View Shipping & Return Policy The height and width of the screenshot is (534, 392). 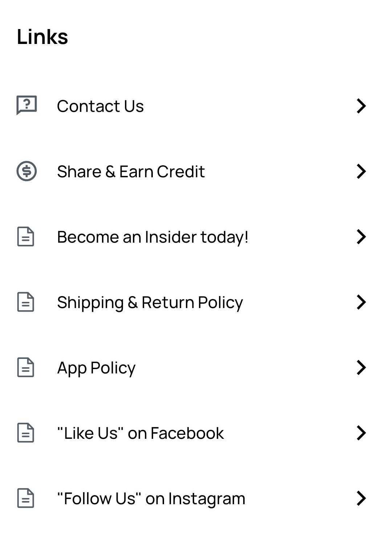(x=150, y=302)
